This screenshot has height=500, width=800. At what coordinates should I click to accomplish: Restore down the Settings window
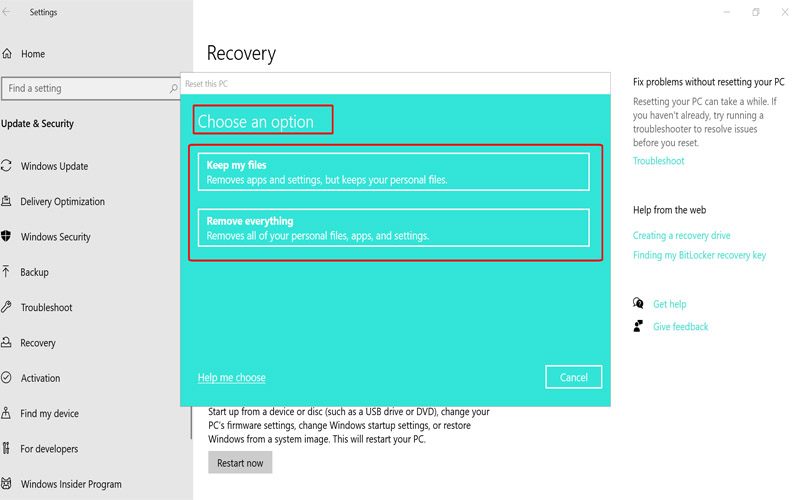point(756,12)
